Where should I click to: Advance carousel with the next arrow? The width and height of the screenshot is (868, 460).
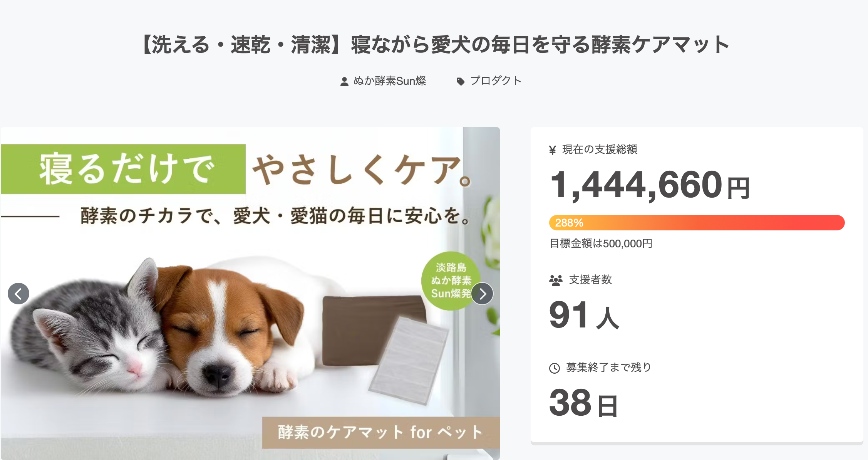482,294
